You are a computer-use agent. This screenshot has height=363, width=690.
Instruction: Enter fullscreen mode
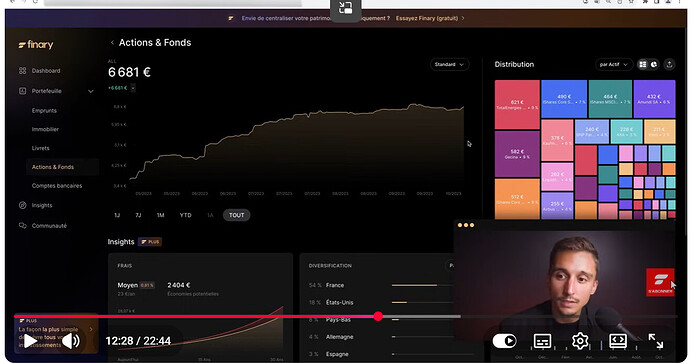point(656,341)
